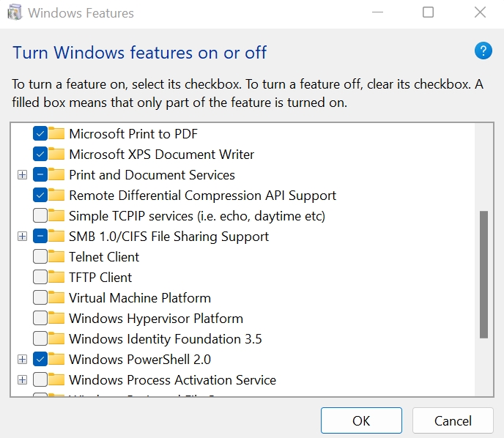
Task: Check Windows Identity Foundation 3.5 checkbox
Action: (x=40, y=338)
